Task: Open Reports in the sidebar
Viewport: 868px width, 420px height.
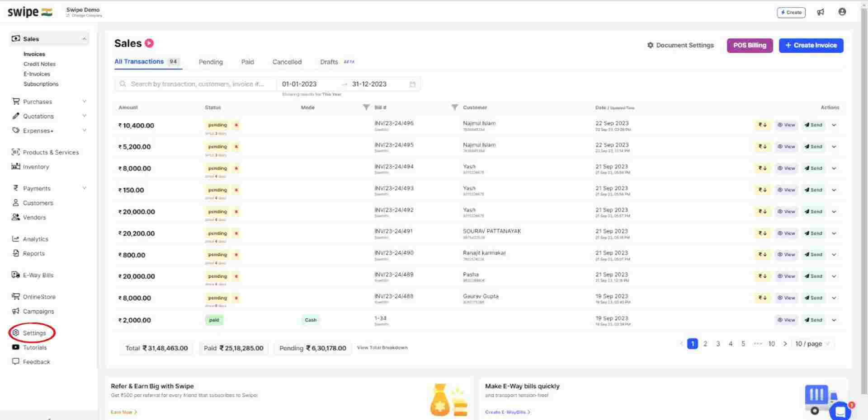Action: click(x=28, y=254)
